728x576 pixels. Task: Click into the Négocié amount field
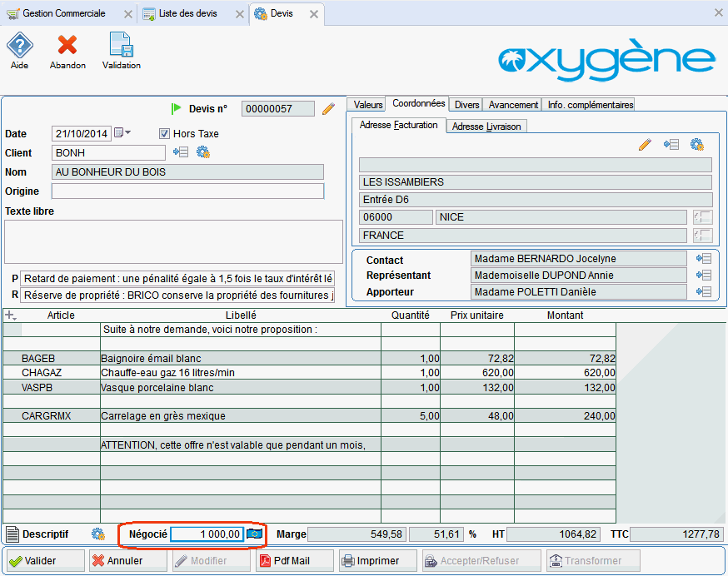(207, 534)
